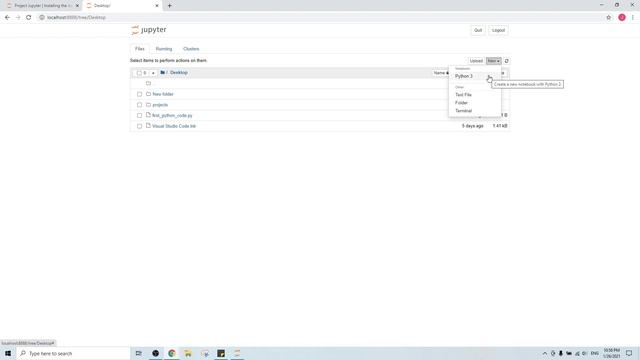Screen dimensions: 640x360
Task: Open the Desktop root folder icon in breadcrumb
Action: (162, 73)
